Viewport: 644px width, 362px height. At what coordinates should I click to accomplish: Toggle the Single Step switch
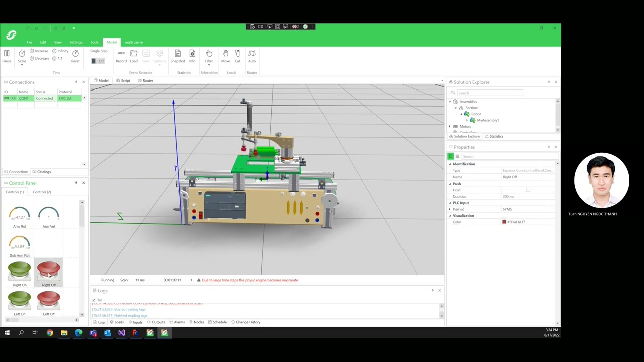pyautogui.click(x=98, y=61)
